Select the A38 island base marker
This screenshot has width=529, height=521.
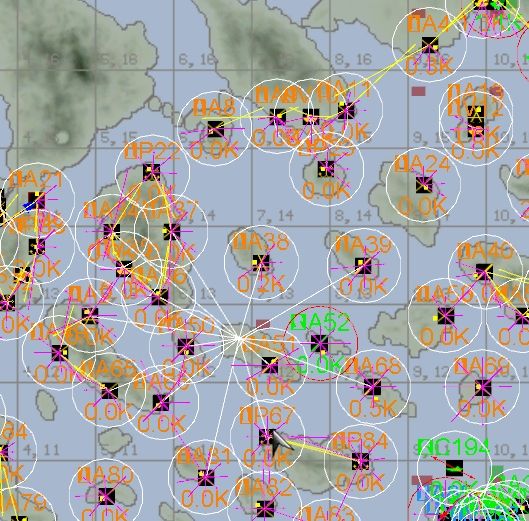click(261, 262)
